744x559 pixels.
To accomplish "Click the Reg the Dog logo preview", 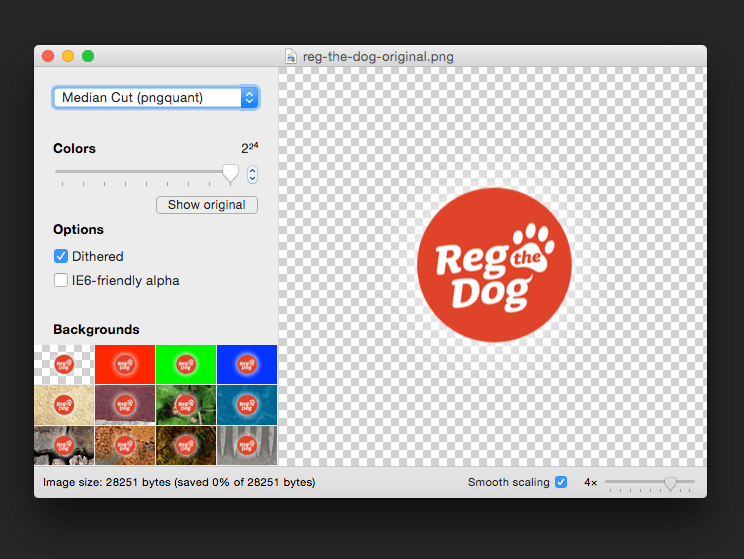I will click(x=494, y=265).
